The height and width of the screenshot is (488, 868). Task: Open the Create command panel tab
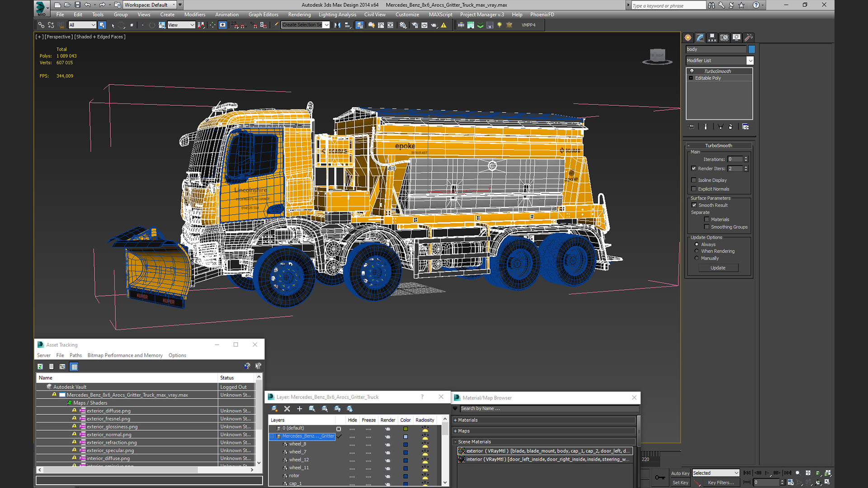click(688, 38)
